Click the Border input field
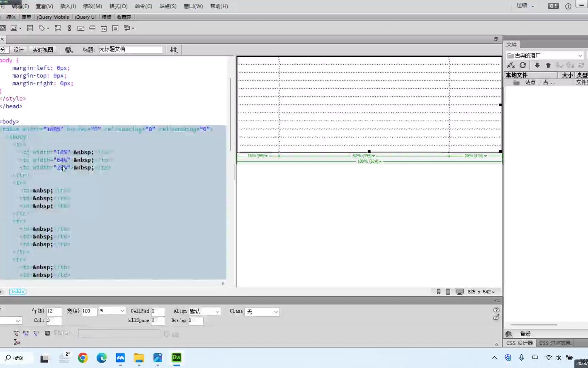The width and height of the screenshot is (588, 368). click(x=195, y=321)
